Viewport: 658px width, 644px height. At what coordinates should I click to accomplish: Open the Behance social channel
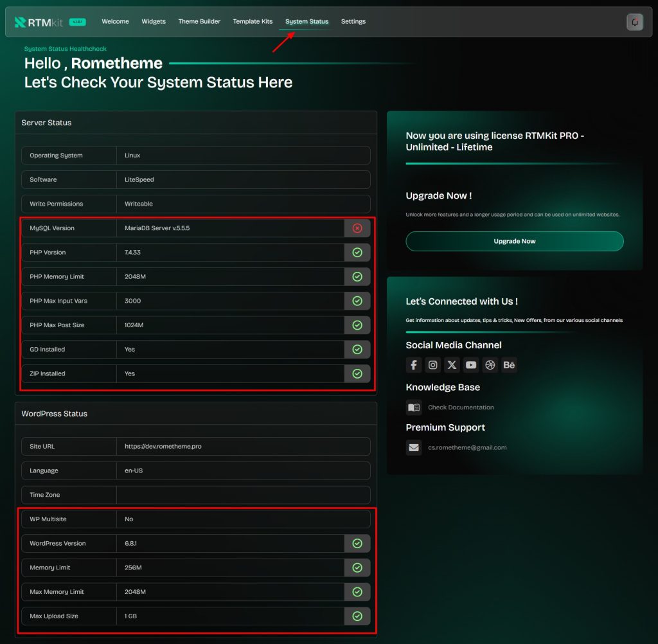pyautogui.click(x=509, y=365)
